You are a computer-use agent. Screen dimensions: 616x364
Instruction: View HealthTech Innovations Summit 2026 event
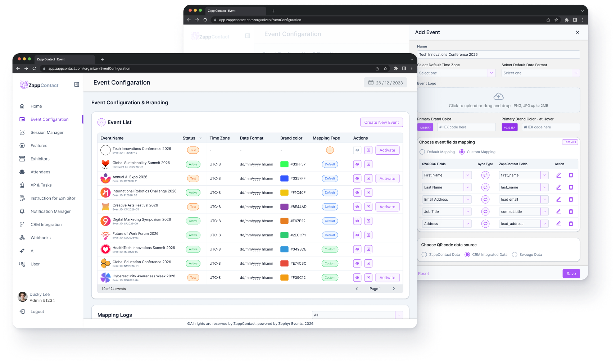coord(357,249)
